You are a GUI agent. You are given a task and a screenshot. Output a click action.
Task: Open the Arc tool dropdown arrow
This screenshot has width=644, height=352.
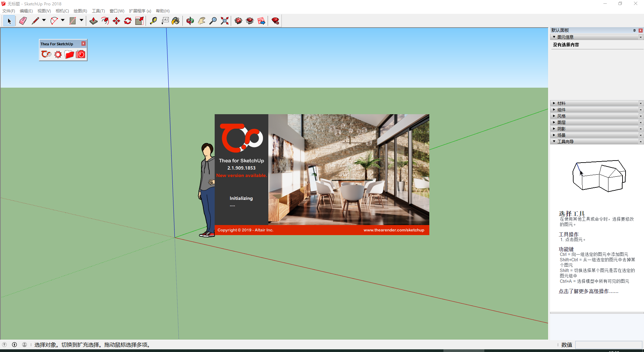coord(63,20)
